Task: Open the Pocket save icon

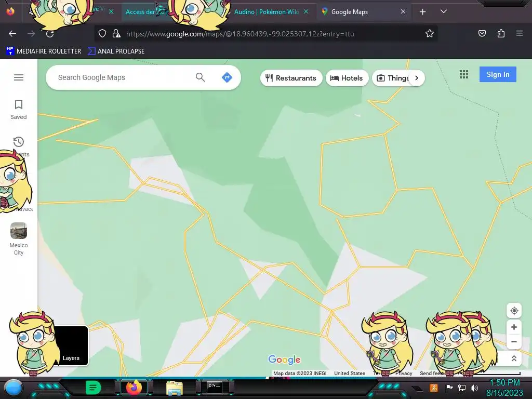Action: 482,33
